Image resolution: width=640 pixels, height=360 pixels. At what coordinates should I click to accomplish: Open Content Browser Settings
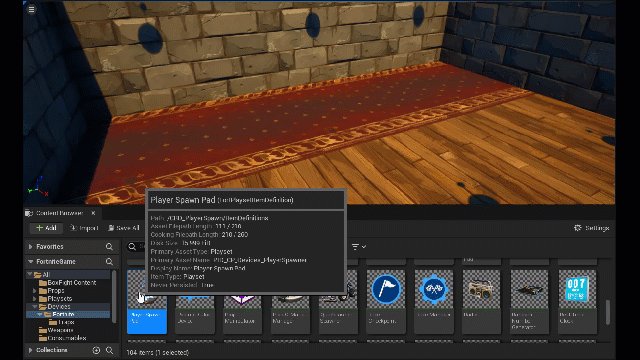[591, 228]
